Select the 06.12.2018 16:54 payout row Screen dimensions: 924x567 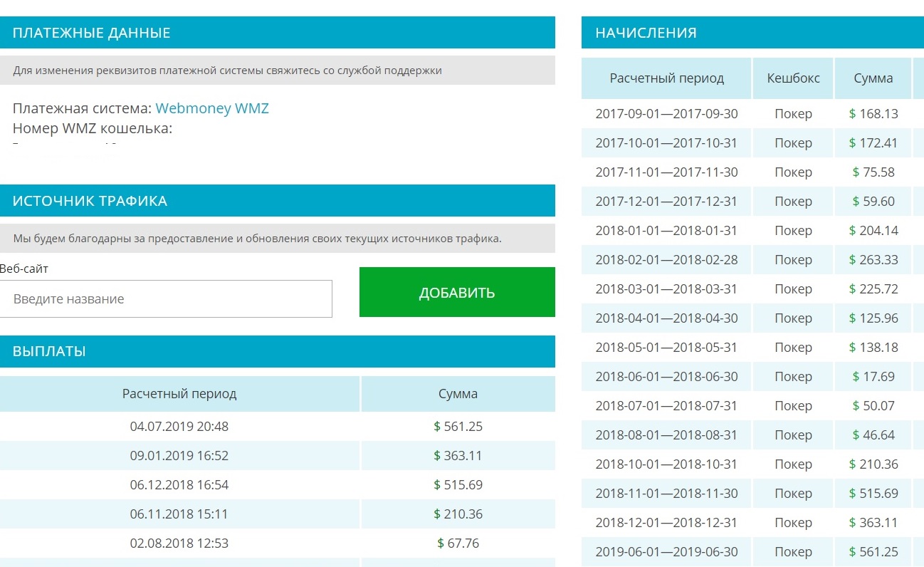coord(278,485)
